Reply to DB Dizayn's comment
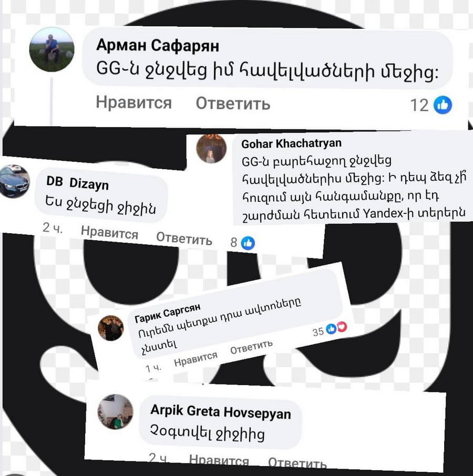The image size is (473, 476). tap(184, 239)
